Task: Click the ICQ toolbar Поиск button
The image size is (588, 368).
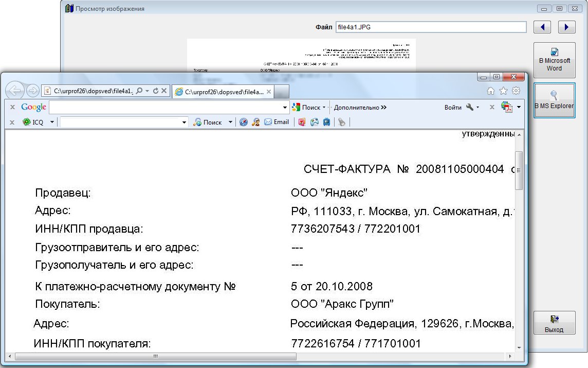Action: tap(207, 122)
